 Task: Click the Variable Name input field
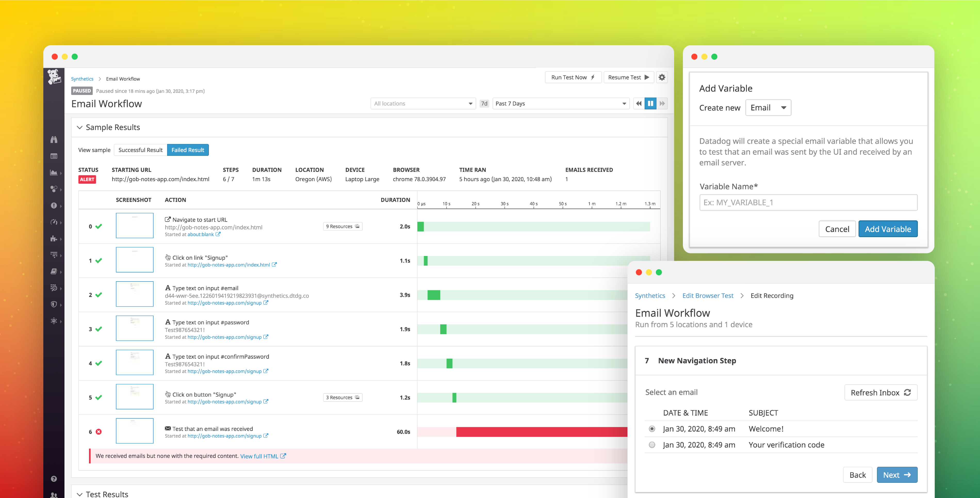(808, 203)
